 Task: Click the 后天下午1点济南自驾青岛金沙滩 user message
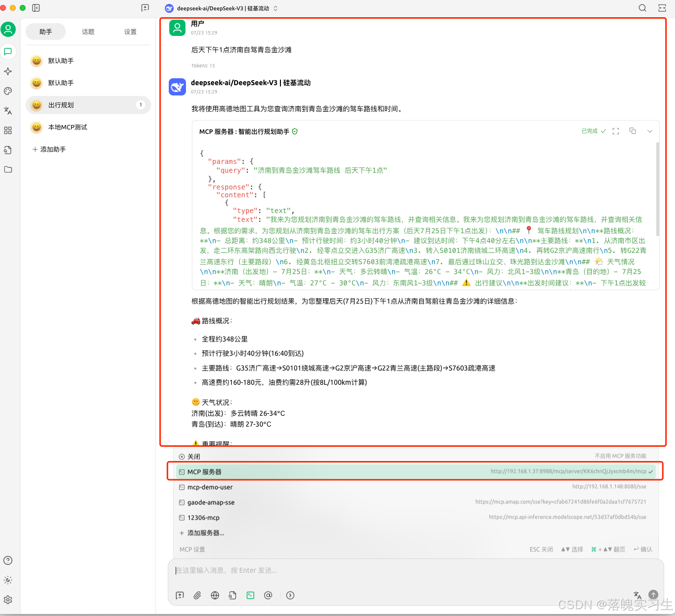coord(241,50)
